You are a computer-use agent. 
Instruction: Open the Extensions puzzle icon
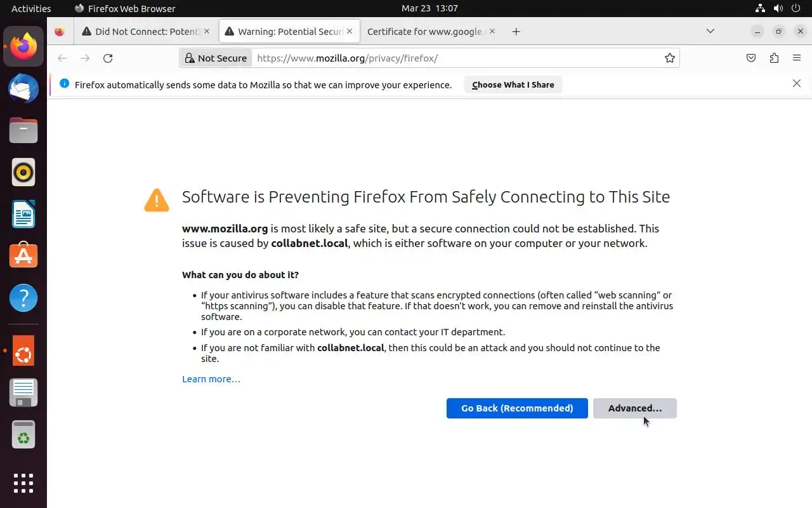774,58
